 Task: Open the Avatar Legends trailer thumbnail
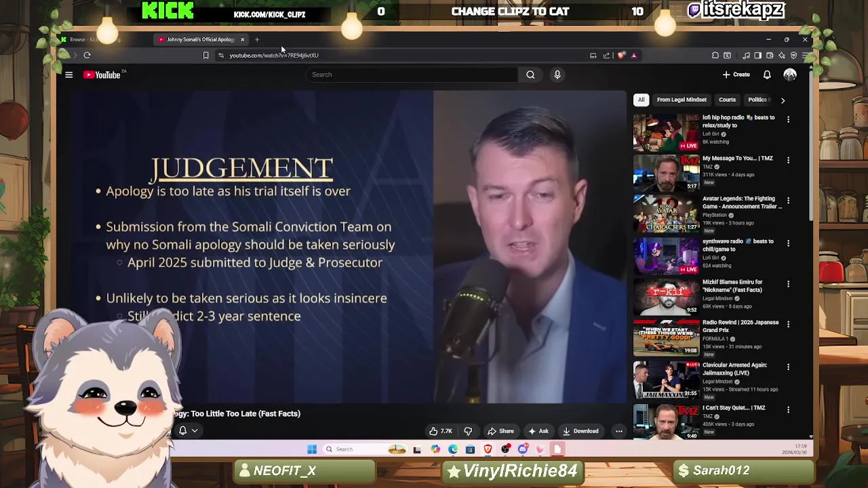click(667, 213)
